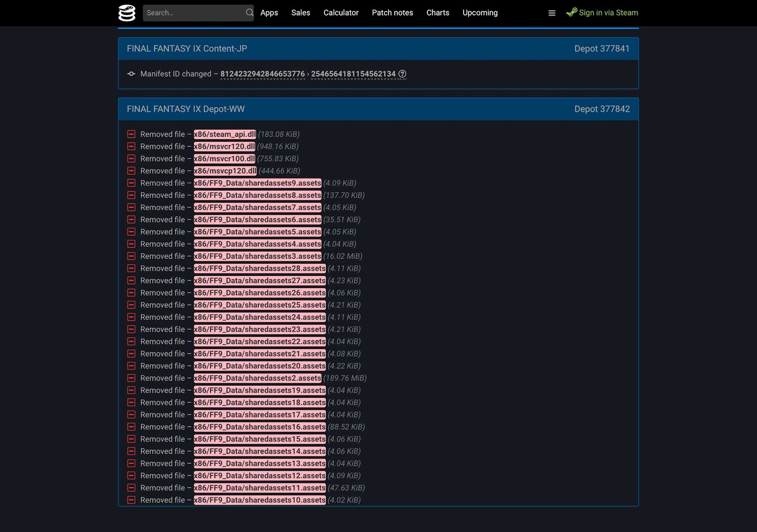Select file sharedassets14.assets path
This screenshot has width=757, height=532.
(x=259, y=451)
